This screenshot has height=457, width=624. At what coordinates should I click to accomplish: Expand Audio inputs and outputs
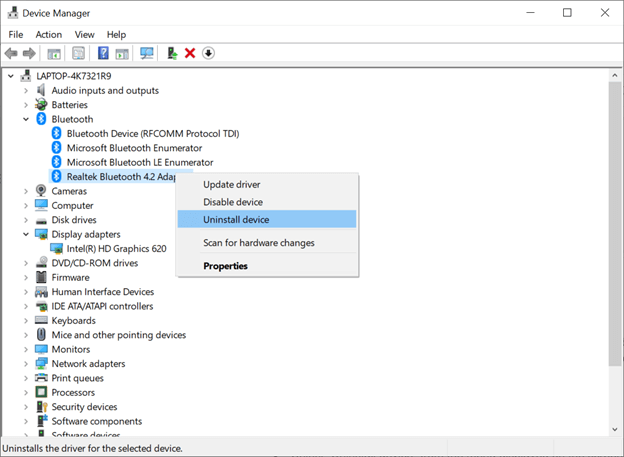(26, 90)
